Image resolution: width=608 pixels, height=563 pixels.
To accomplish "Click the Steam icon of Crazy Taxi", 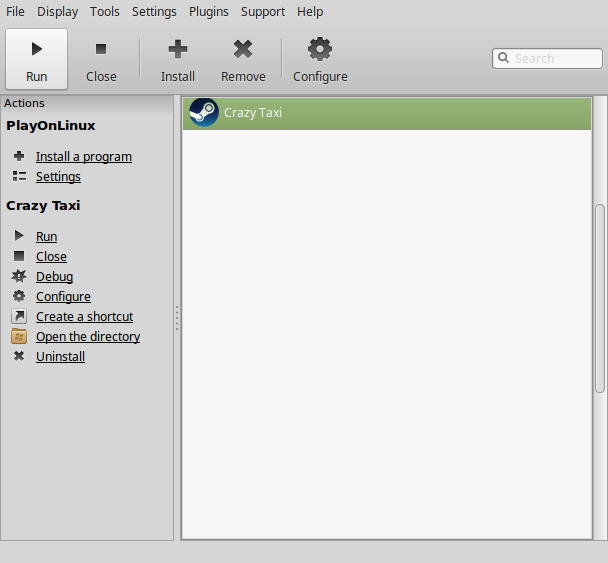I will pos(204,112).
